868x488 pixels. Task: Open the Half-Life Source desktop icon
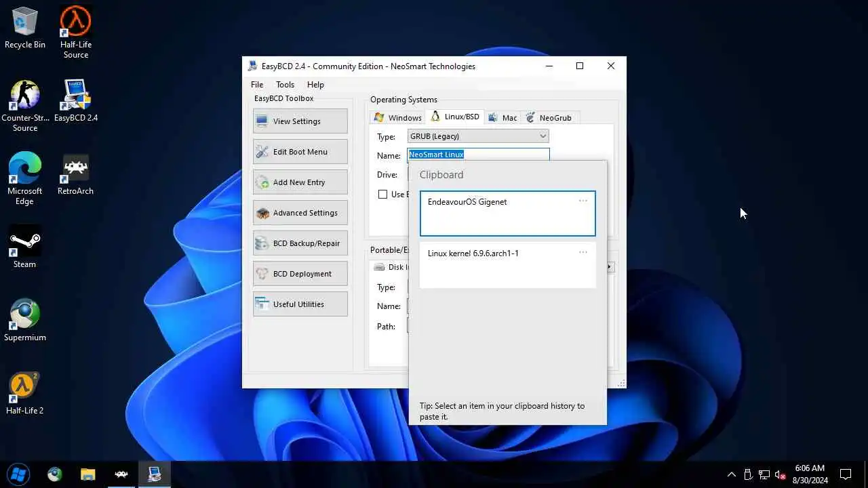(76, 33)
